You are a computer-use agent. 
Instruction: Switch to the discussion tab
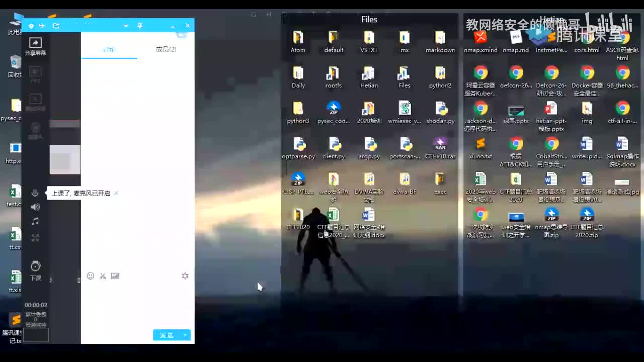point(109,49)
